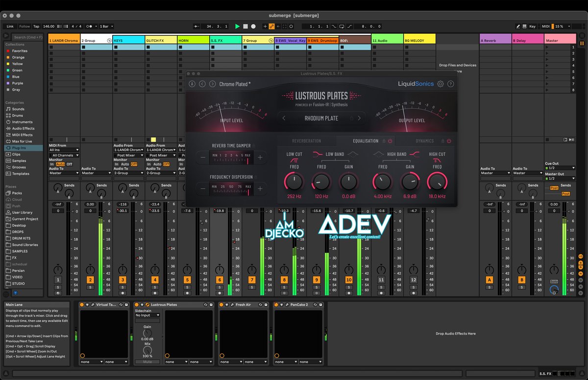Select the Favorites collection

20,51
